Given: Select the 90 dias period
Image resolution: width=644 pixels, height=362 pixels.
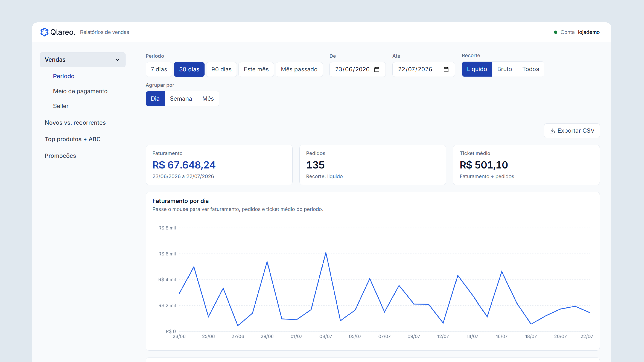Looking at the screenshot, I should pyautogui.click(x=222, y=69).
